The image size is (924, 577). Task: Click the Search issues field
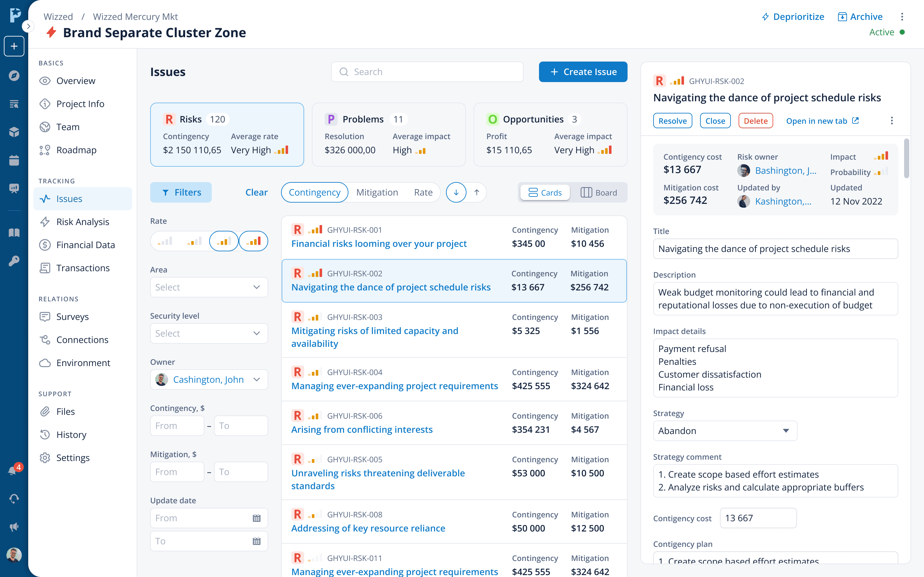427,72
